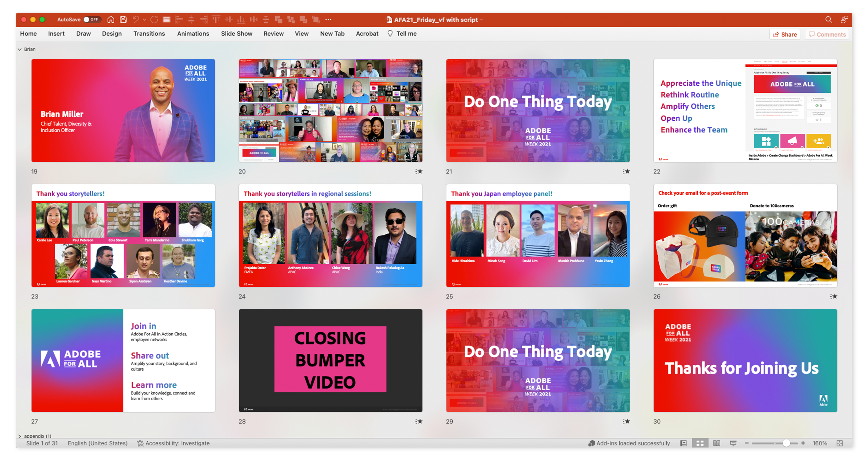Open the New Tab ribbon tab
Screen dimensions: 868x462
[332, 34]
